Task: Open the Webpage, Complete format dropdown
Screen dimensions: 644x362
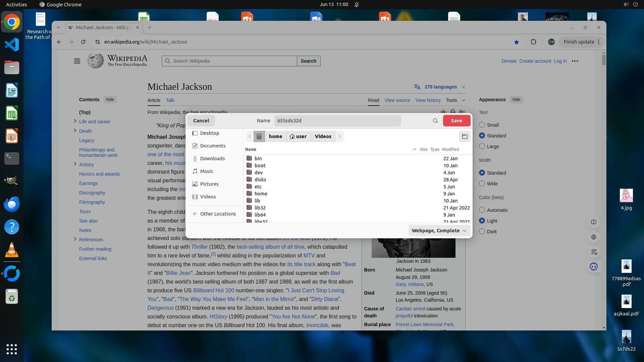Action: [439, 231]
